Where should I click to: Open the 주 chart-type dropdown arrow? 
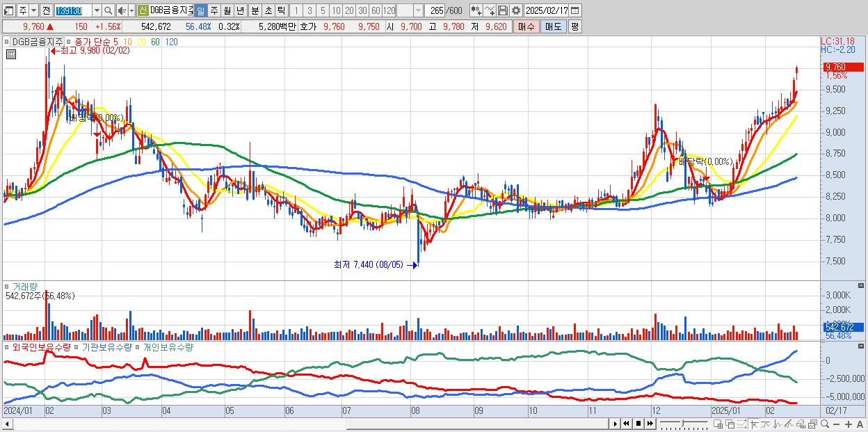[33, 10]
